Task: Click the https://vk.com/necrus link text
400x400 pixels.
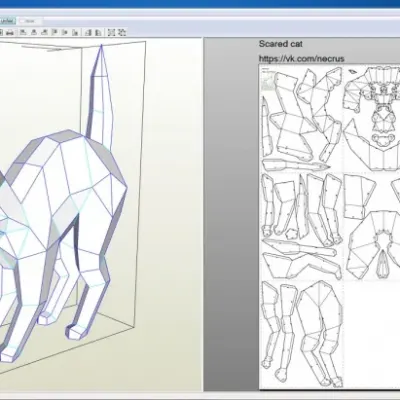Action: (x=302, y=59)
